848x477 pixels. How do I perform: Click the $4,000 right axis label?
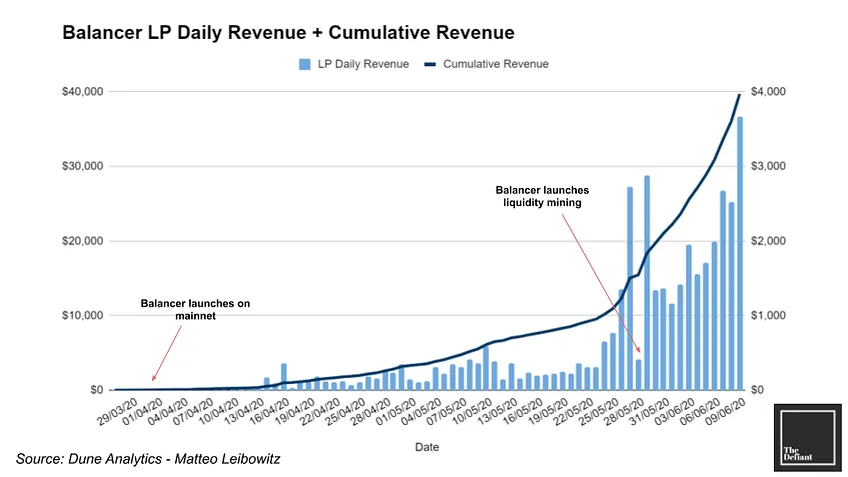[x=768, y=91]
